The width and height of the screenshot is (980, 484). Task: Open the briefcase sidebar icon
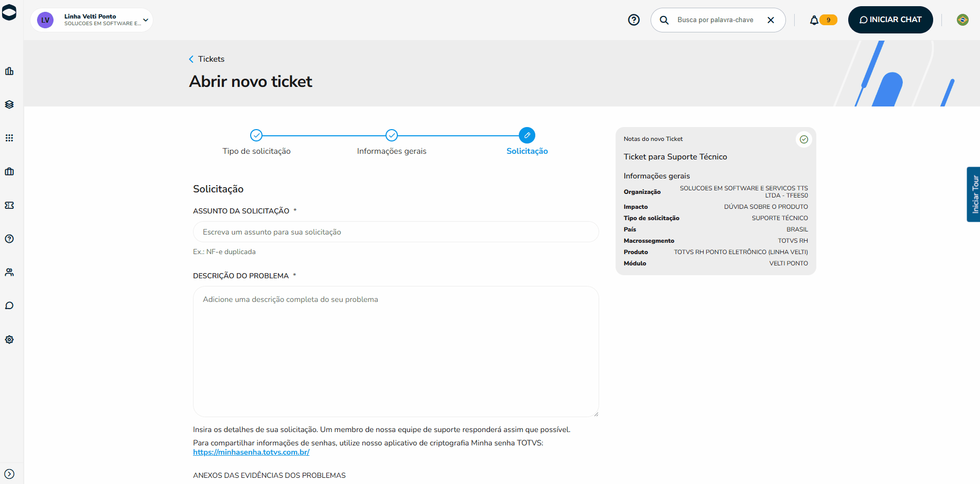pyautogui.click(x=9, y=171)
